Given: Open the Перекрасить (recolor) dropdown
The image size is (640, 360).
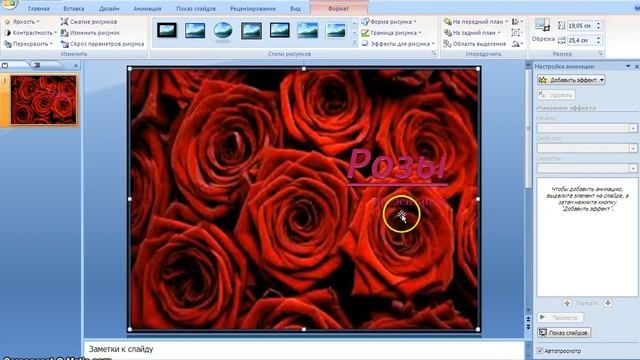Looking at the screenshot, I should (29, 44).
